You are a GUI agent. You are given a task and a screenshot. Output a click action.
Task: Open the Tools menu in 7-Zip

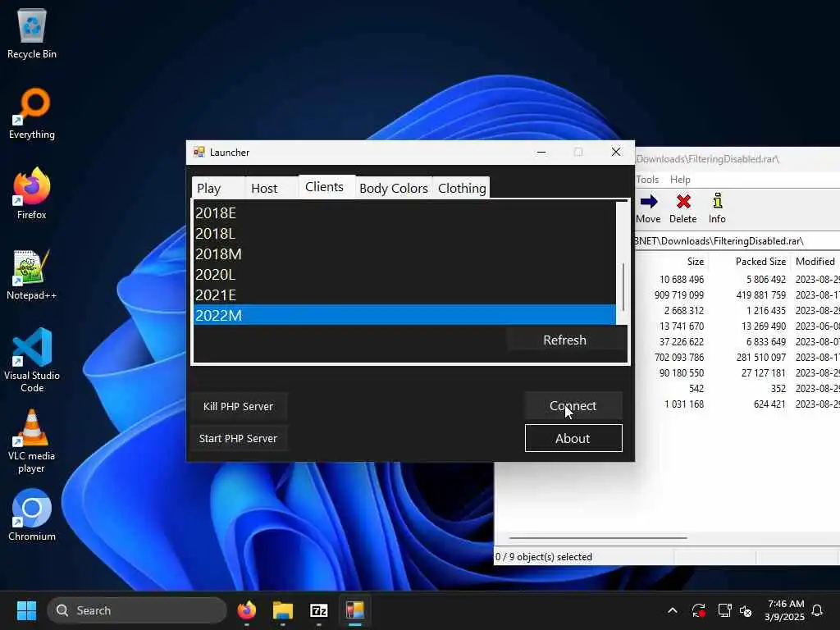click(x=647, y=180)
